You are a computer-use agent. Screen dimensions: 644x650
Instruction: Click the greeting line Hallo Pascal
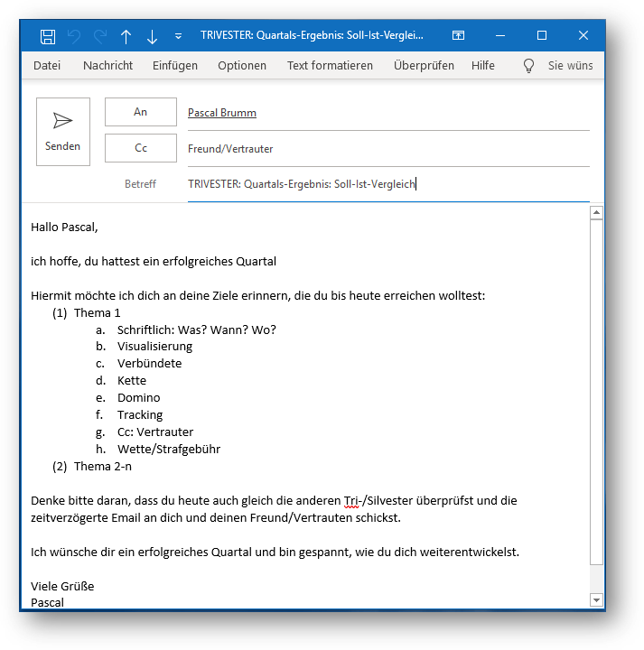click(x=64, y=227)
